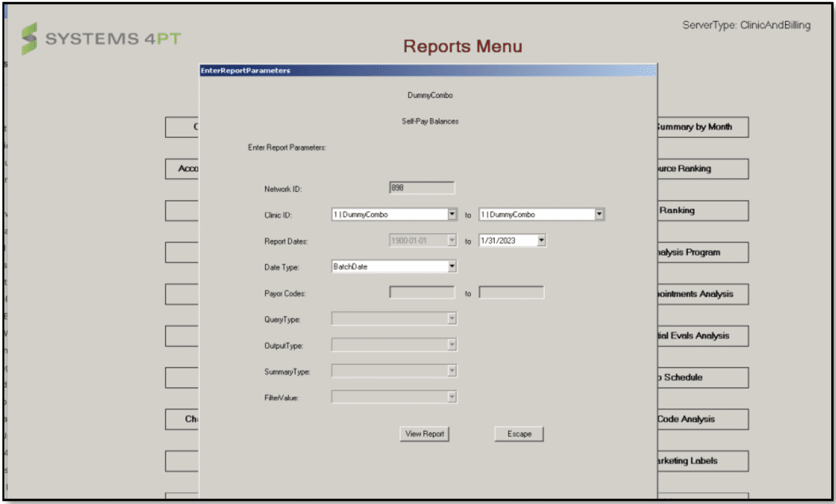This screenshot has height=504, width=836.
Task: Open the FilterValue dropdown
Action: pos(451,397)
